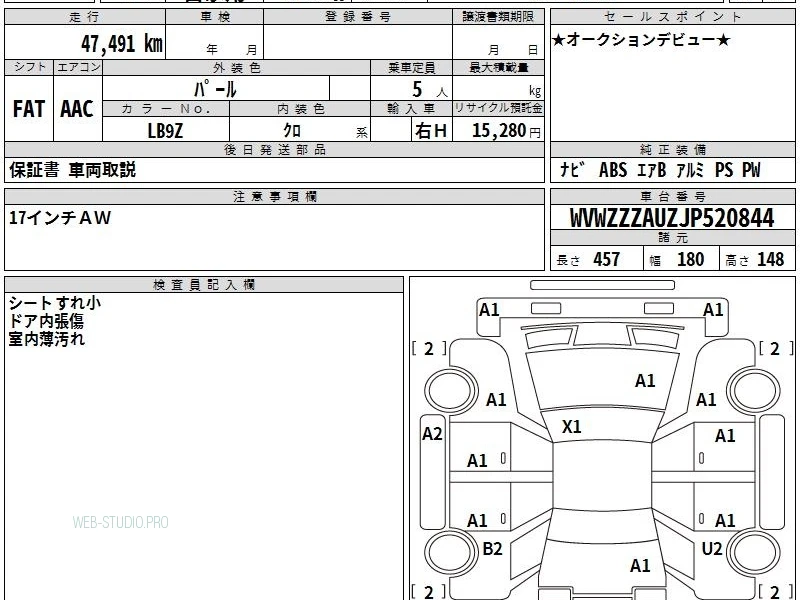This screenshot has height=600, width=800.
Task: Select the 登録番号 header
Action: (x=358, y=17)
